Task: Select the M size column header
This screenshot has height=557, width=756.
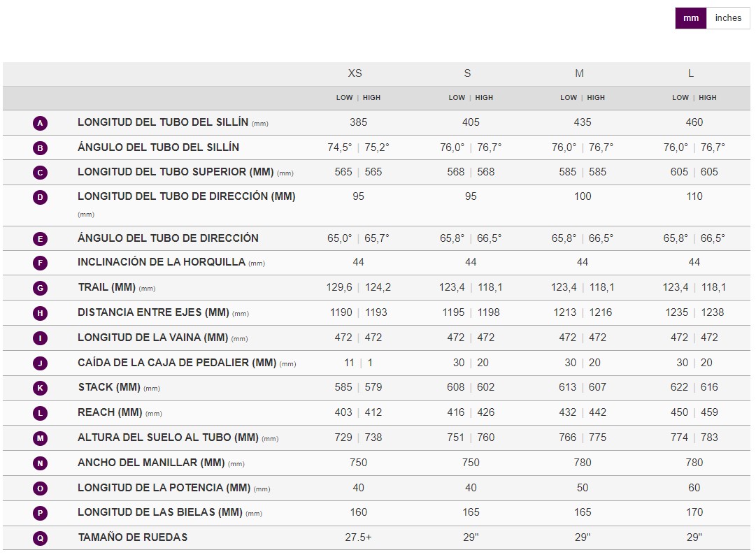Action: 579,73
